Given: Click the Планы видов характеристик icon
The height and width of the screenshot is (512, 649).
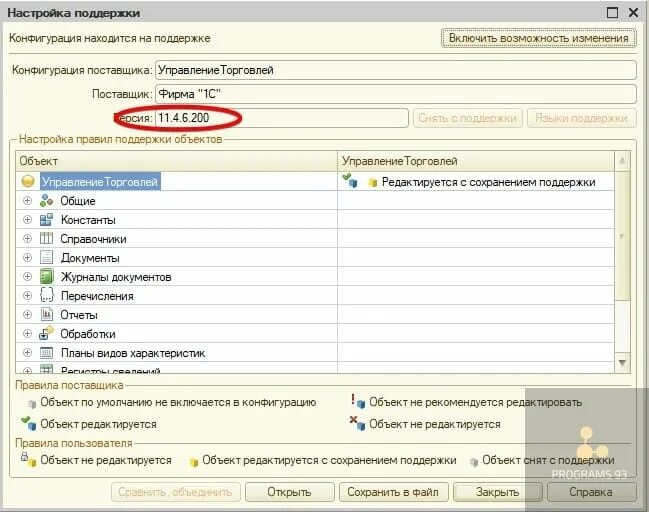Looking at the screenshot, I should [x=46, y=353].
